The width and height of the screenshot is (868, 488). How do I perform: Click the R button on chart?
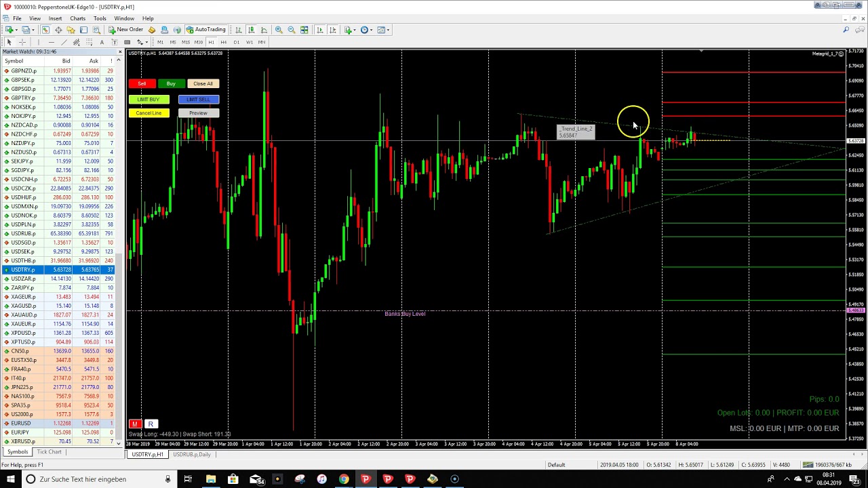pyautogui.click(x=151, y=424)
